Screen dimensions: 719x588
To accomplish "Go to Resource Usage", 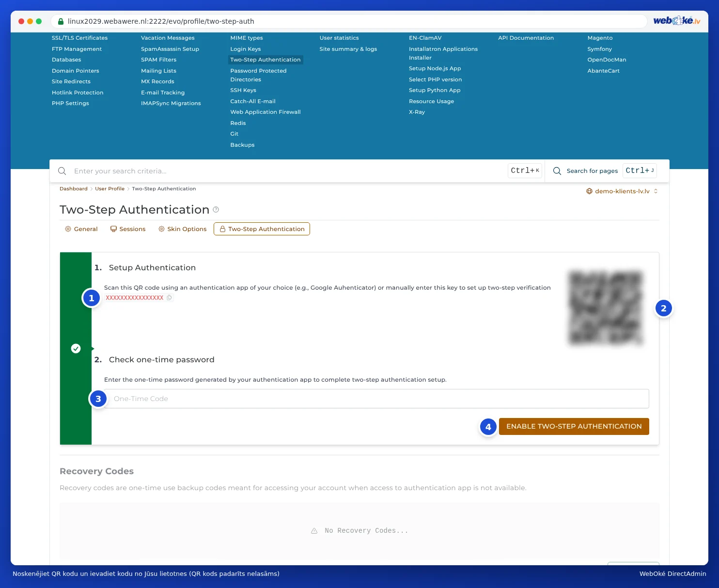I will [432, 101].
